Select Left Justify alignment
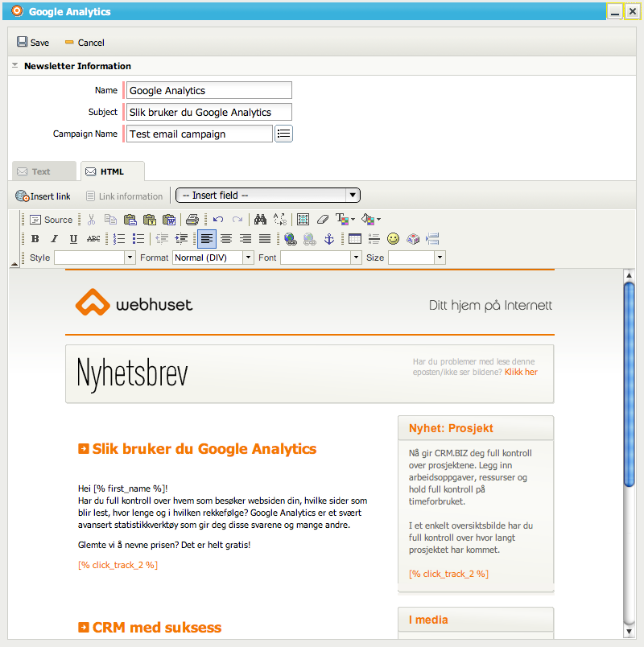The width and height of the screenshot is (644, 647). [207, 239]
